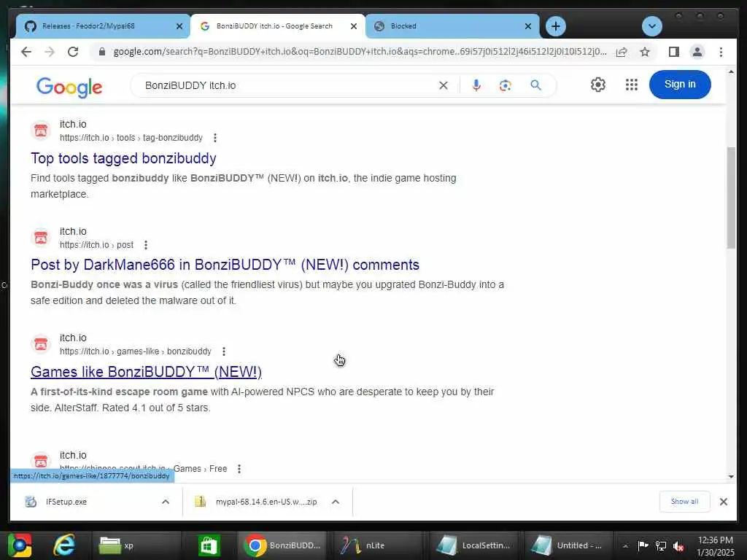Viewport: 747px width, 560px height.
Task: Switch to LocalSettings window in taskbar
Action: (x=474, y=545)
